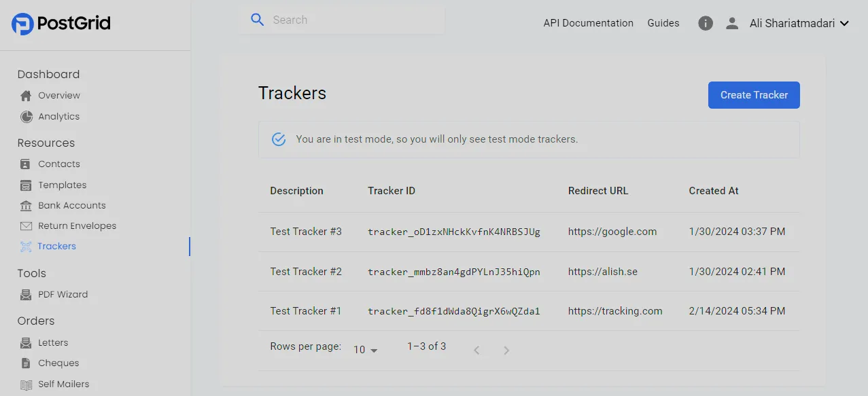Click inside the Search field
This screenshot has height=396, width=868.
[340, 20]
